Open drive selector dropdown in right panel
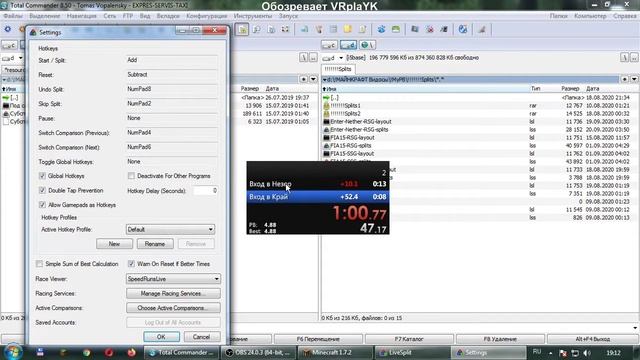 (x=341, y=58)
